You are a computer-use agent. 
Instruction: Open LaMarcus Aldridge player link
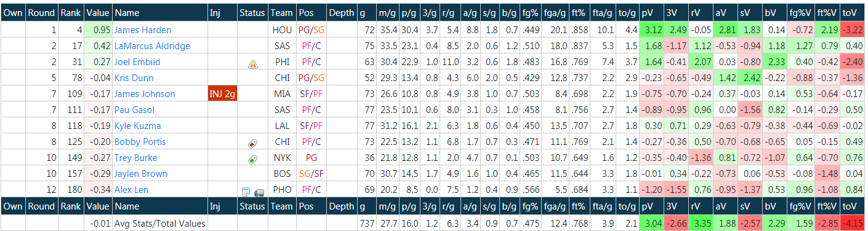tap(152, 46)
